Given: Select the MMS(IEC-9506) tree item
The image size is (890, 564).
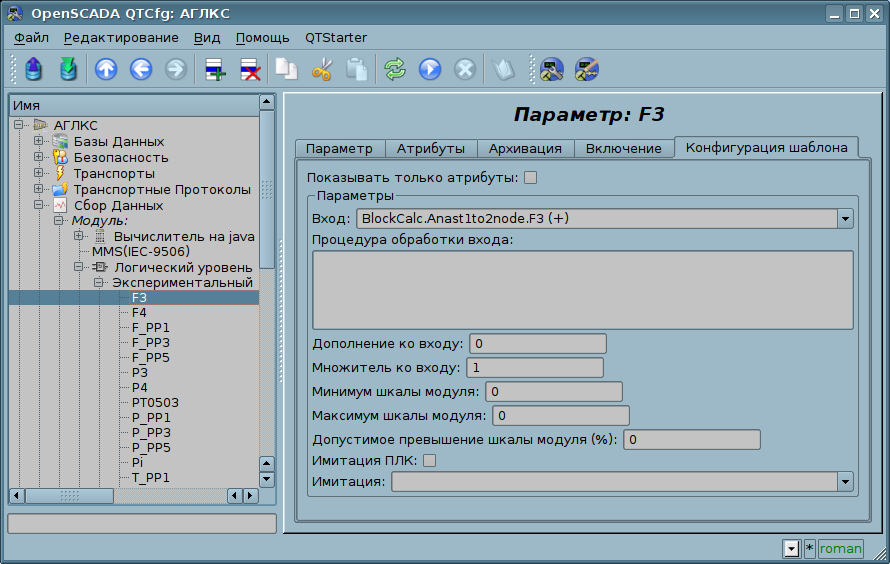Looking at the screenshot, I should (141, 251).
